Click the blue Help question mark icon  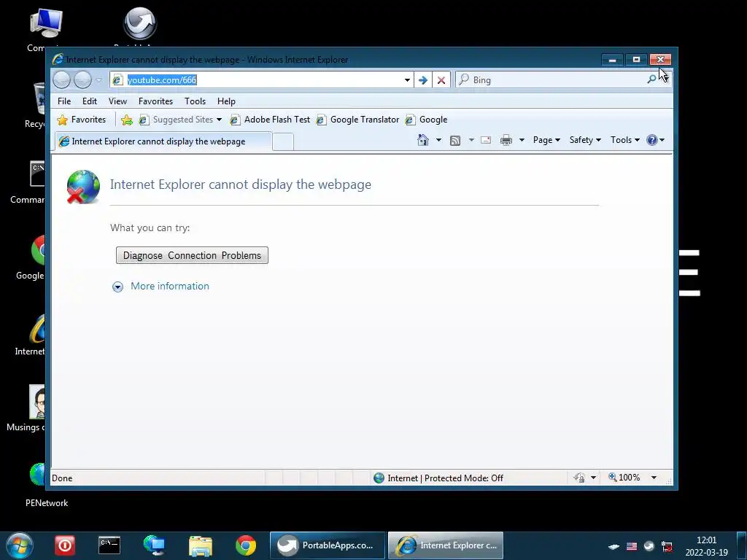tap(652, 140)
